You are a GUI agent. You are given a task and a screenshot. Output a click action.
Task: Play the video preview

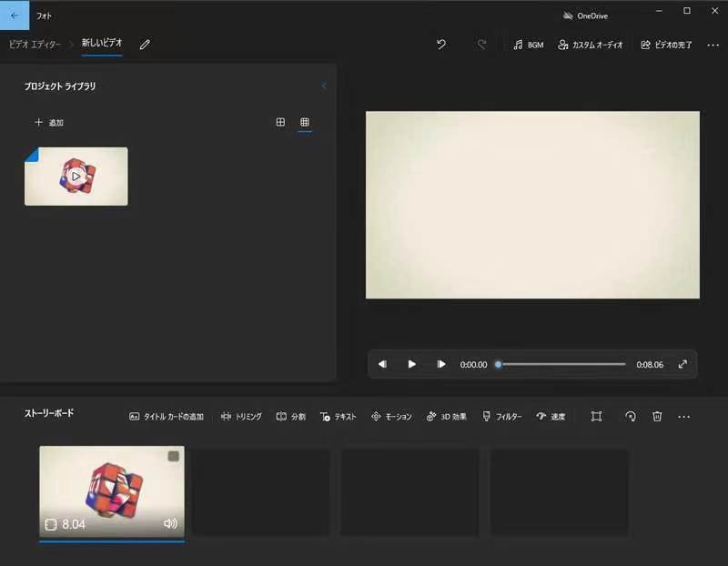411,364
